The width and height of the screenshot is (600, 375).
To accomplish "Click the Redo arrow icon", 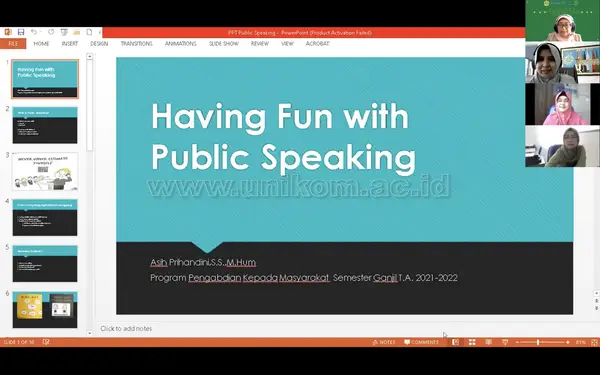I will coord(51,32).
